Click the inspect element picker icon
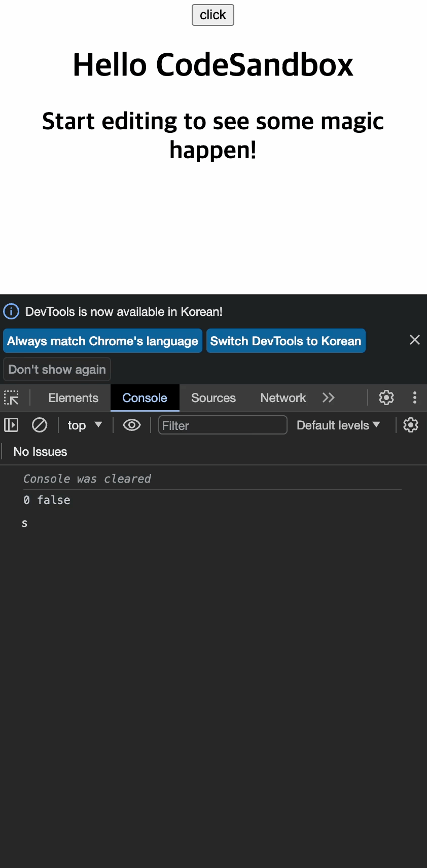Image resolution: width=427 pixels, height=868 pixels. coord(11,398)
